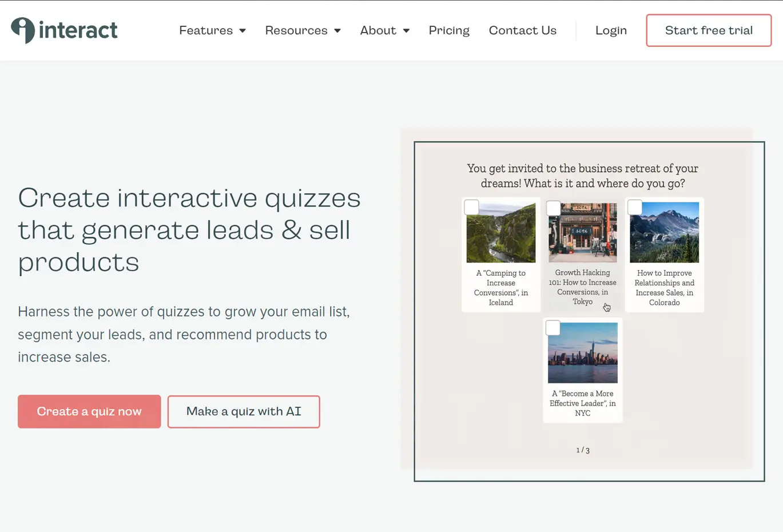Click the Start free trial button
The height and width of the screenshot is (532, 783).
click(x=708, y=30)
